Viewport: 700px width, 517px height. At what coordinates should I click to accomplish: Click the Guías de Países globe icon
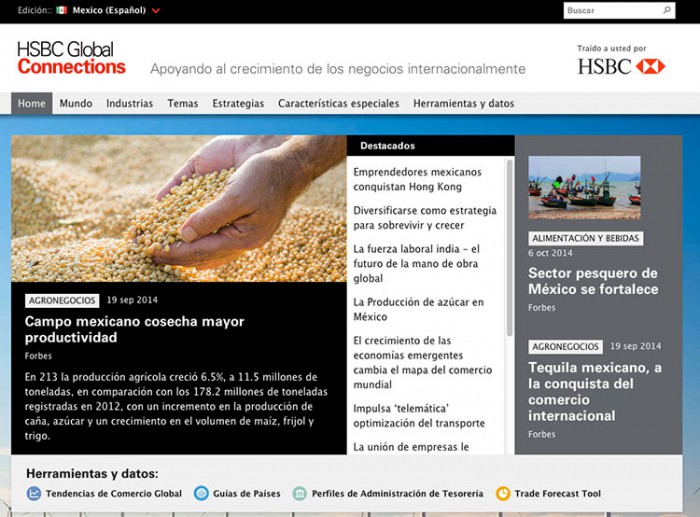click(201, 493)
